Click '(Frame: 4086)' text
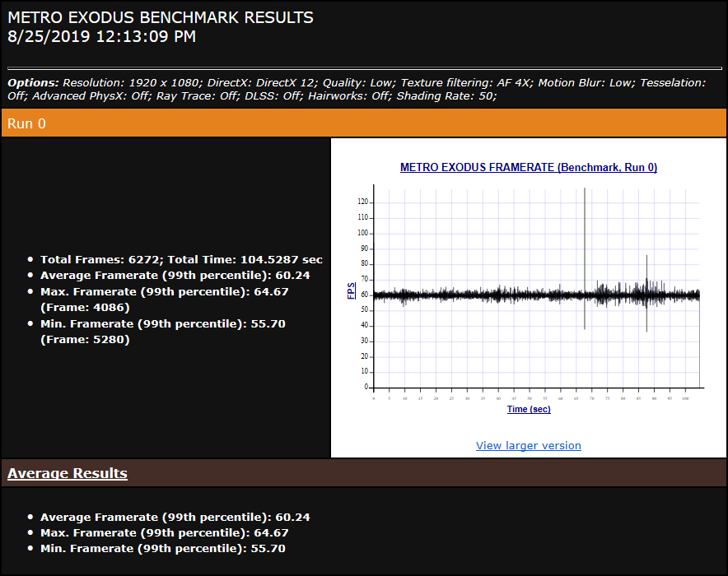 tap(85, 308)
